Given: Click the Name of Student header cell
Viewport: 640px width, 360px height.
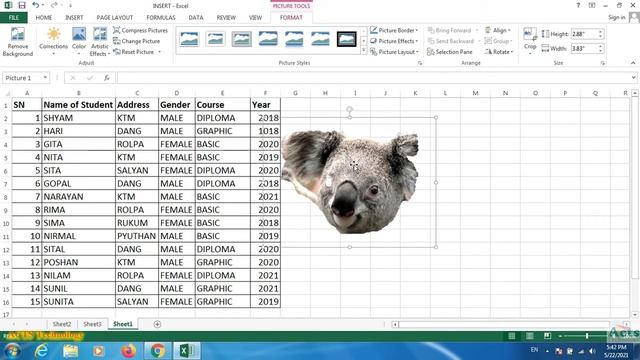Looking at the screenshot, I should (78, 105).
